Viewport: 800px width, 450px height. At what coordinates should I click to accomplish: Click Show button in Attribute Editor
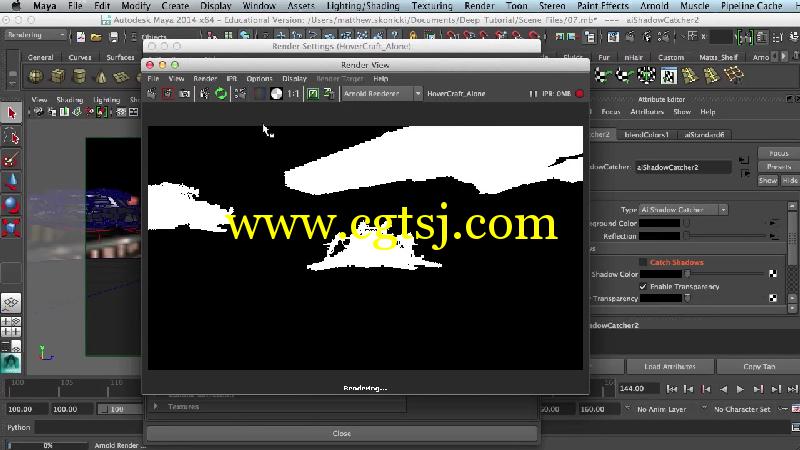(x=768, y=181)
